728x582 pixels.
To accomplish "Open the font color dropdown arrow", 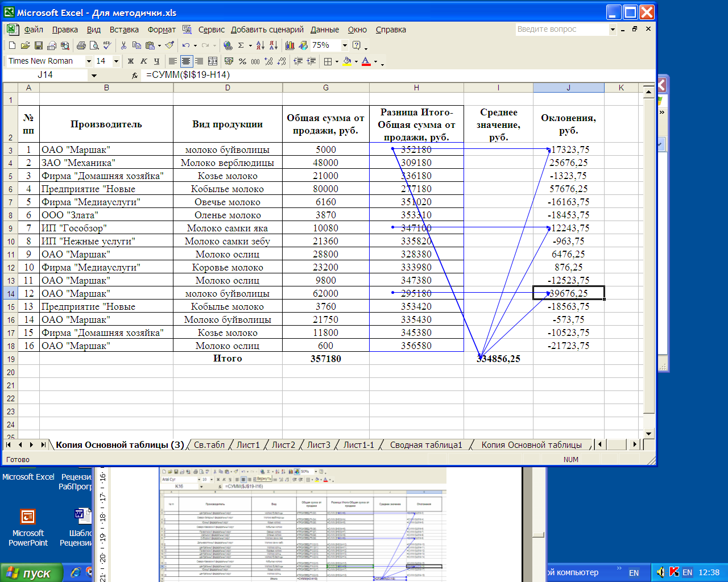I will click(x=375, y=61).
